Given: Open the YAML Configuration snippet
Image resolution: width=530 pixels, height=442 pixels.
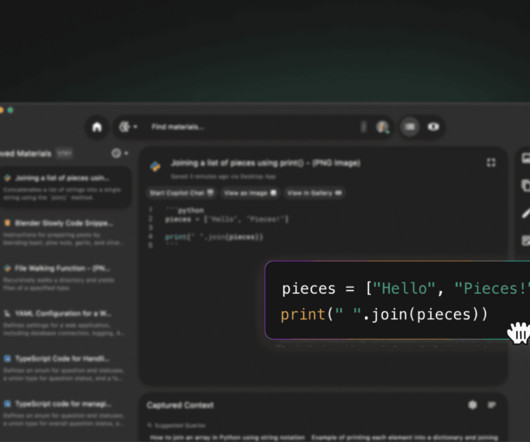Looking at the screenshot, I should point(63,323).
